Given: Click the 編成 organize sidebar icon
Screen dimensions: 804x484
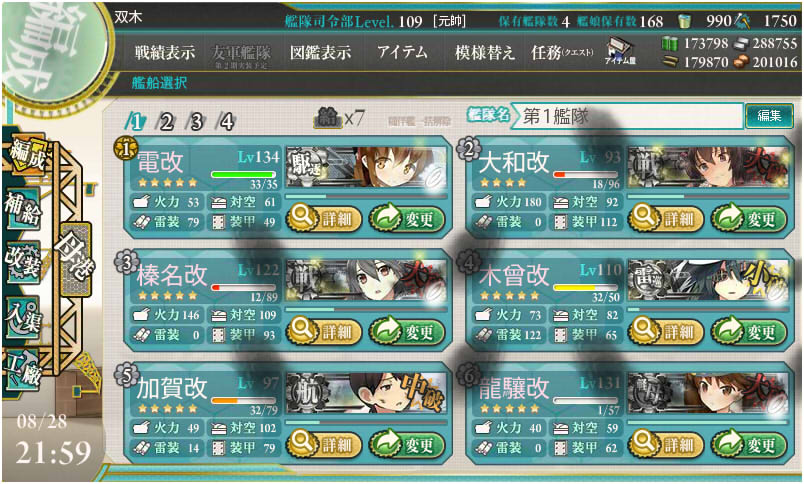Looking at the screenshot, I should point(27,156).
